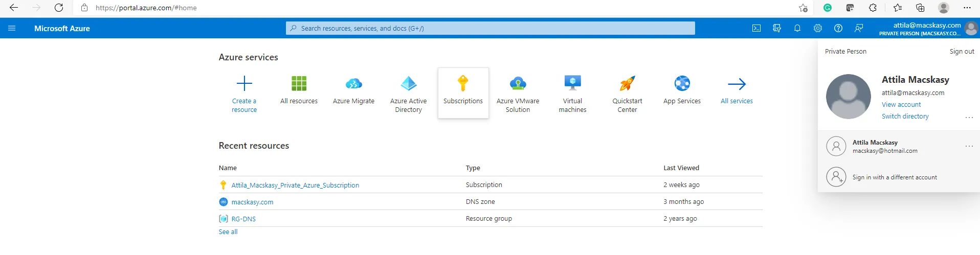Open the browser Extensions puzzle icon
Screen dimensions: 980x255
(x=873, y=8)
